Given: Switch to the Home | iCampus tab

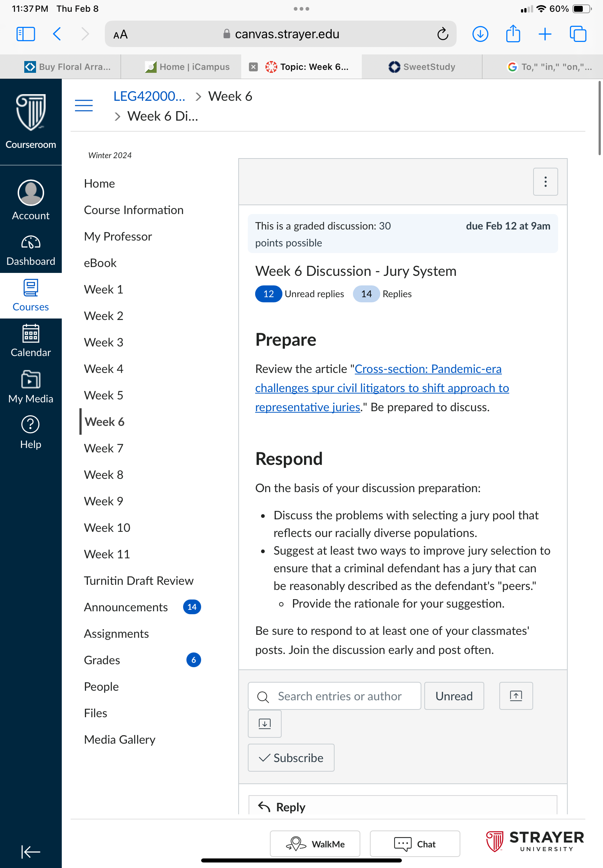Looking at the screenshot, I should point(188,67).
